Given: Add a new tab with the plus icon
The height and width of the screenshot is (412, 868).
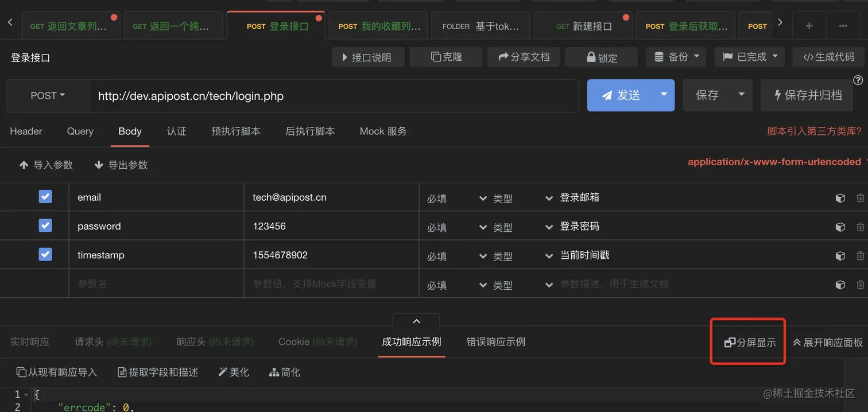Looking at the screenshot, I should coord(809,26).
